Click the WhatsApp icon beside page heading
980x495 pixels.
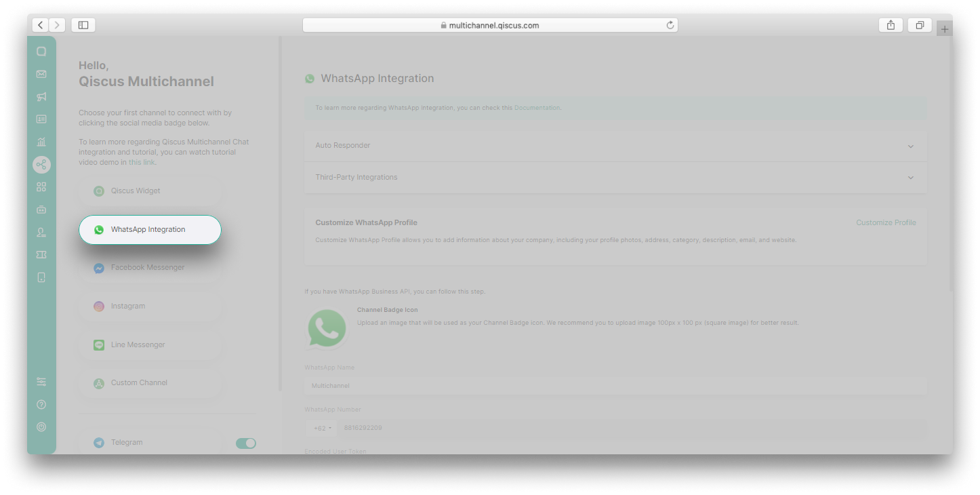pos(310,79)
